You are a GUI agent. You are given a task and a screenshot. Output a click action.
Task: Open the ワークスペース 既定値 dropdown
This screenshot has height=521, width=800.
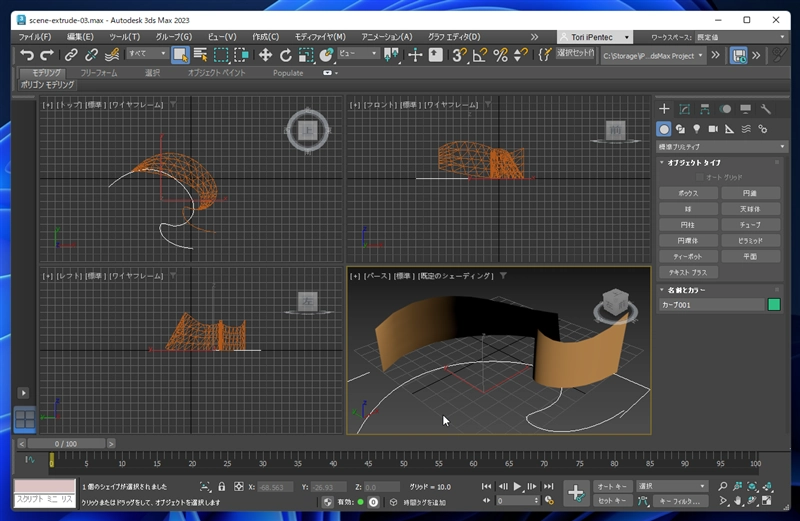[x=741, y=37]
